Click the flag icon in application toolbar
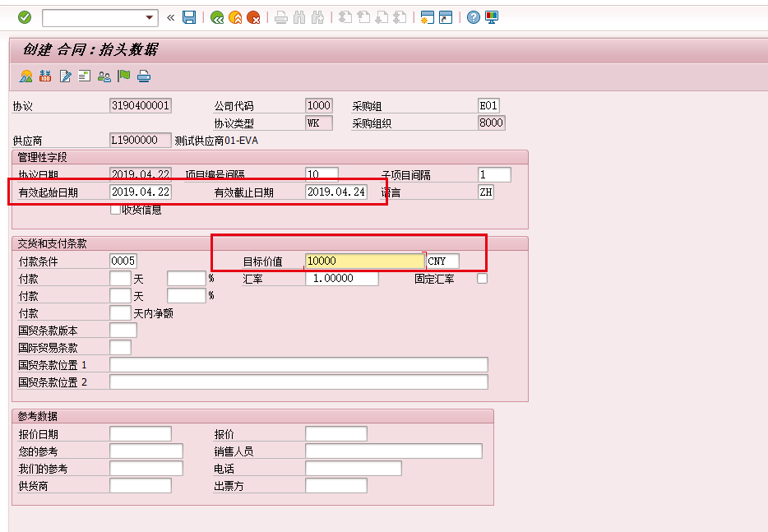This screenshot has width=768, height=532. click(123, 76)
